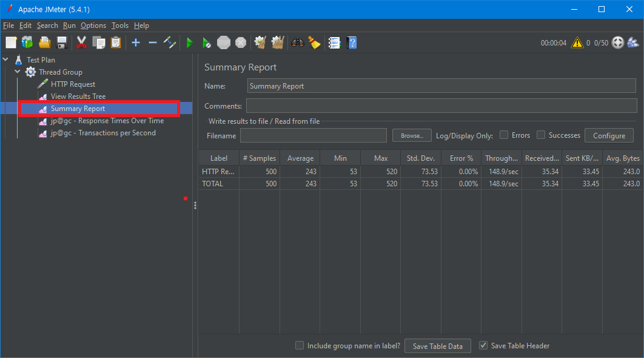The height and width of the screenshot is (358, 644).
Task: Open the Options menu
Action: point(93,25)
